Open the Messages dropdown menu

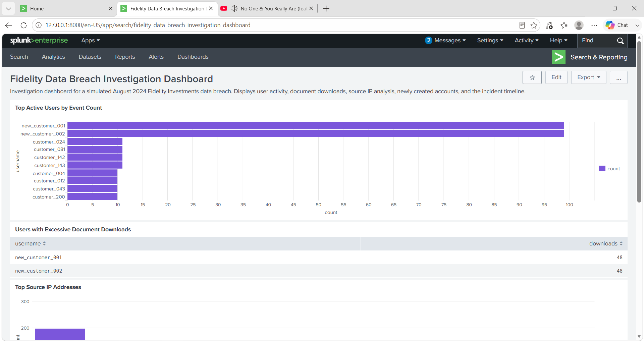pyautogui.click(x=450, y=41)
